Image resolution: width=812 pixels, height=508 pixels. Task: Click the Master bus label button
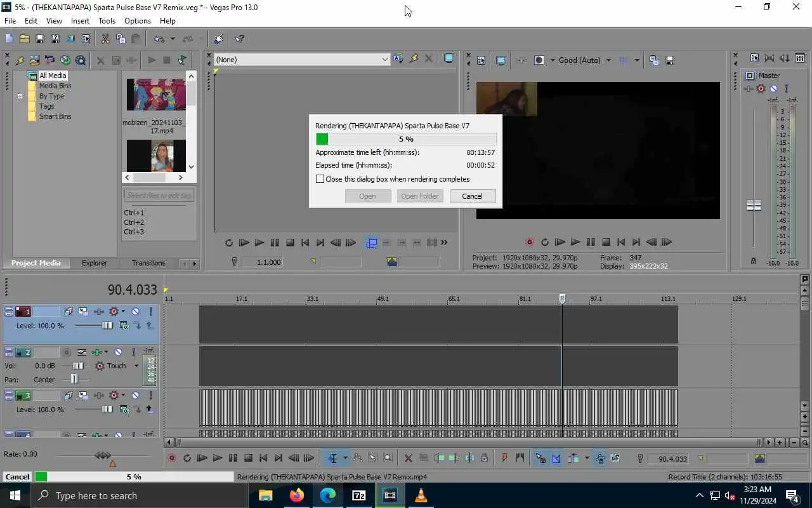[x=750, y=76]
